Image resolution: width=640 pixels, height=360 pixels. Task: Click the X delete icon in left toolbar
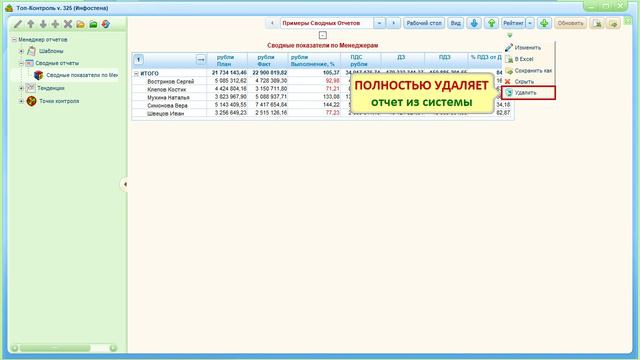pyautogui.click(x=68, y=24)
